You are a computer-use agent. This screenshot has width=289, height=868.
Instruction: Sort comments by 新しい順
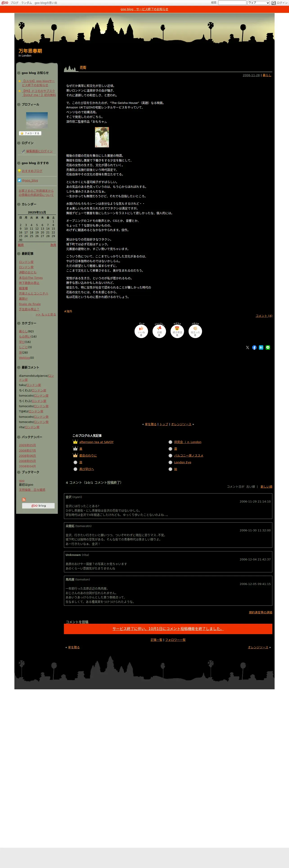pos(266,487)
